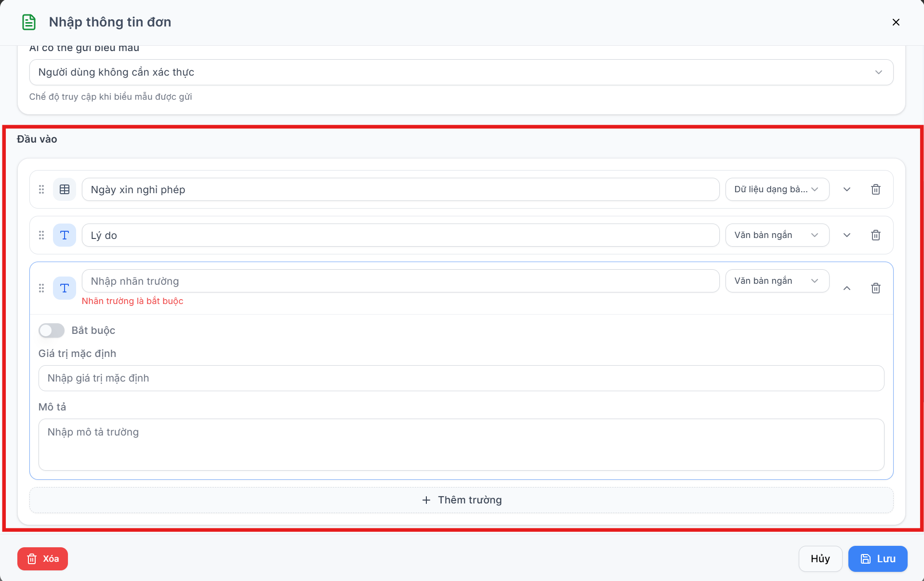Delete the Ngày xin nghỉ phép field
This screenshot has width=924, height=581.
pyautogui.click(x=875, y=189)
